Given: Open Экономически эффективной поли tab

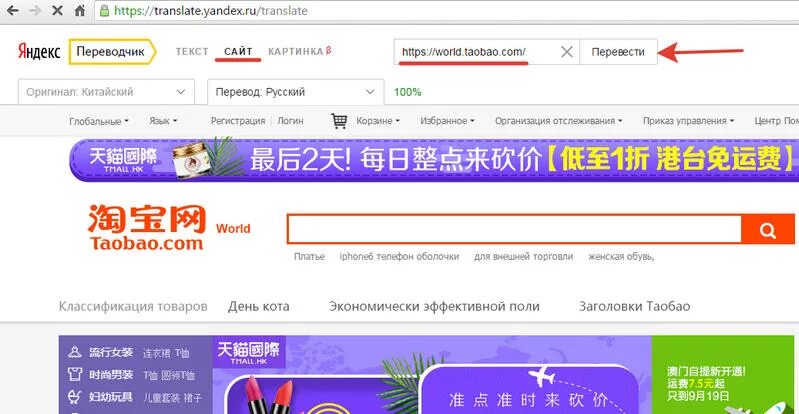Looking at the screenshot, I should (x=434, y=306).
